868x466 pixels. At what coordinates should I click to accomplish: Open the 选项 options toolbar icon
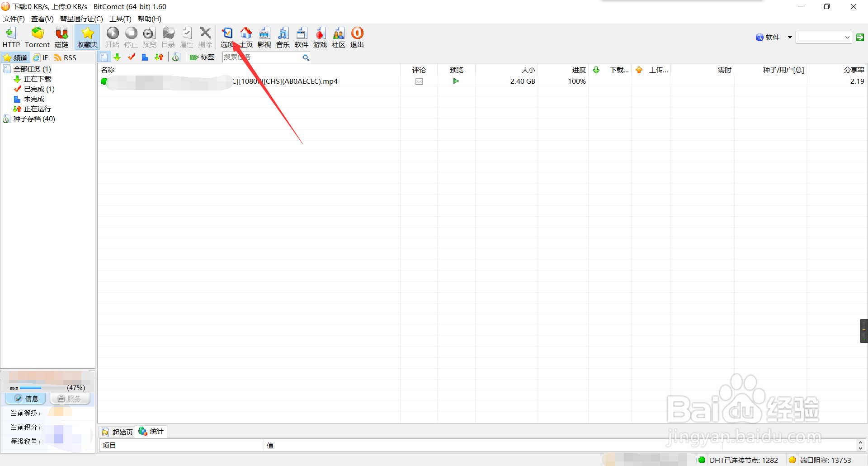click(x=227, y=37)
